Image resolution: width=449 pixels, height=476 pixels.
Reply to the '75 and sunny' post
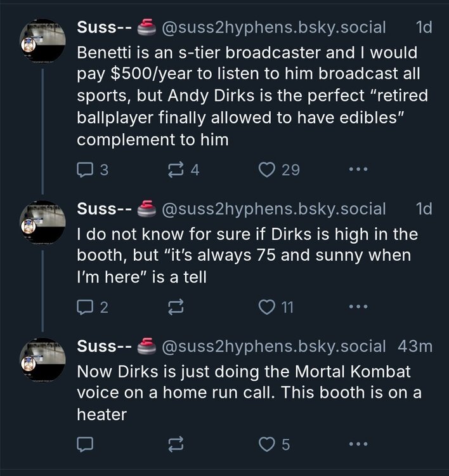point(85,307)
